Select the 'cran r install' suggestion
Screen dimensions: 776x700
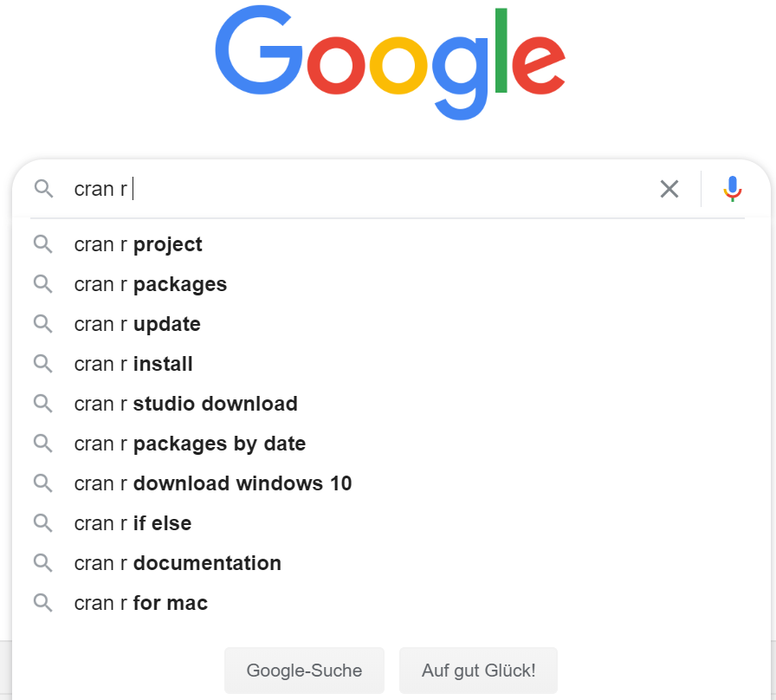134,364
